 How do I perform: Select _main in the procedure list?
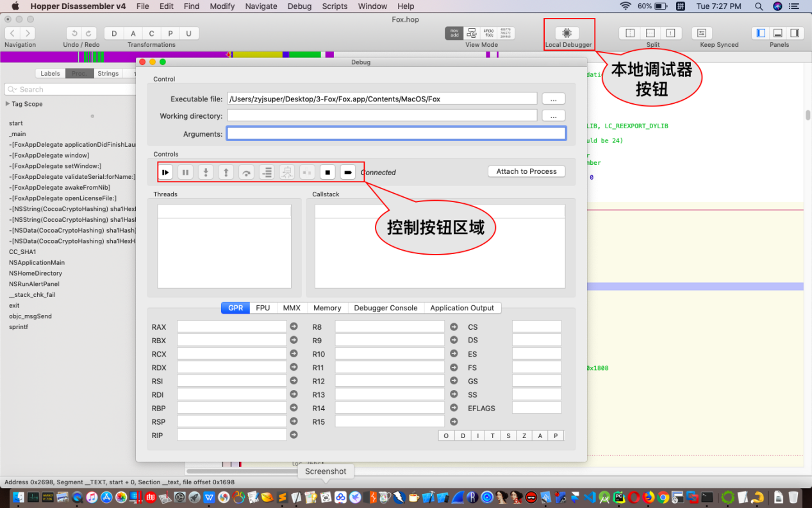point(17,134)
